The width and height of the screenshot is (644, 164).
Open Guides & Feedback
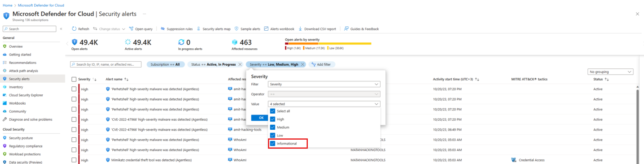(361, 29)
